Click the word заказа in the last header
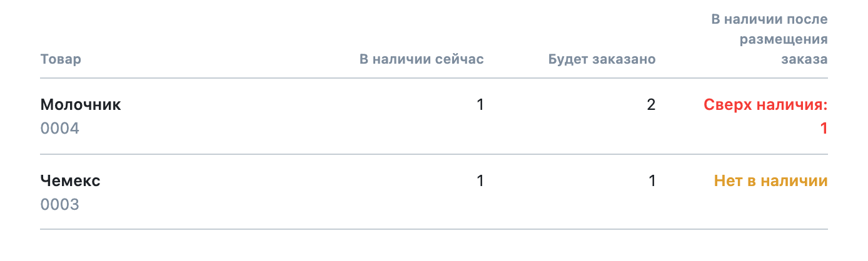 coord(804,59)
